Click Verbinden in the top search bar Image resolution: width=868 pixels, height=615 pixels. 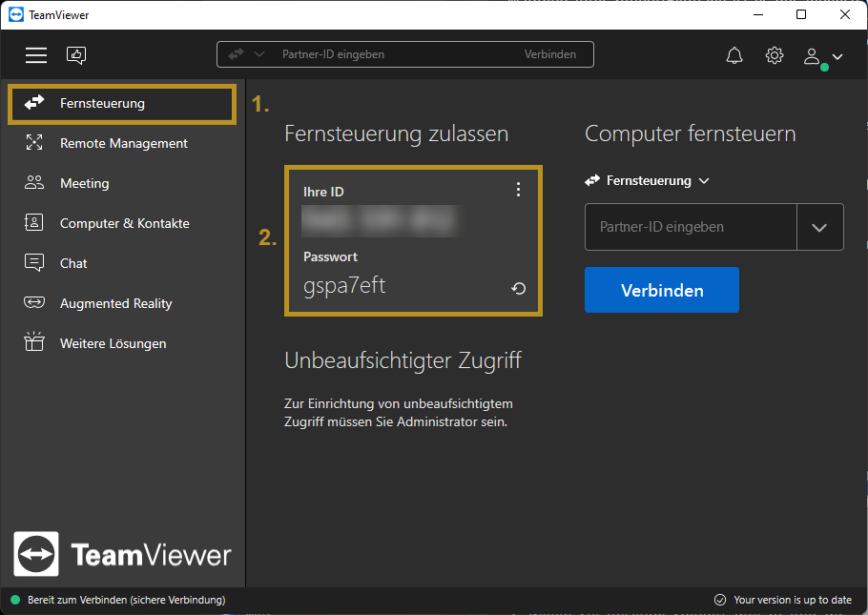pos(550,54)
